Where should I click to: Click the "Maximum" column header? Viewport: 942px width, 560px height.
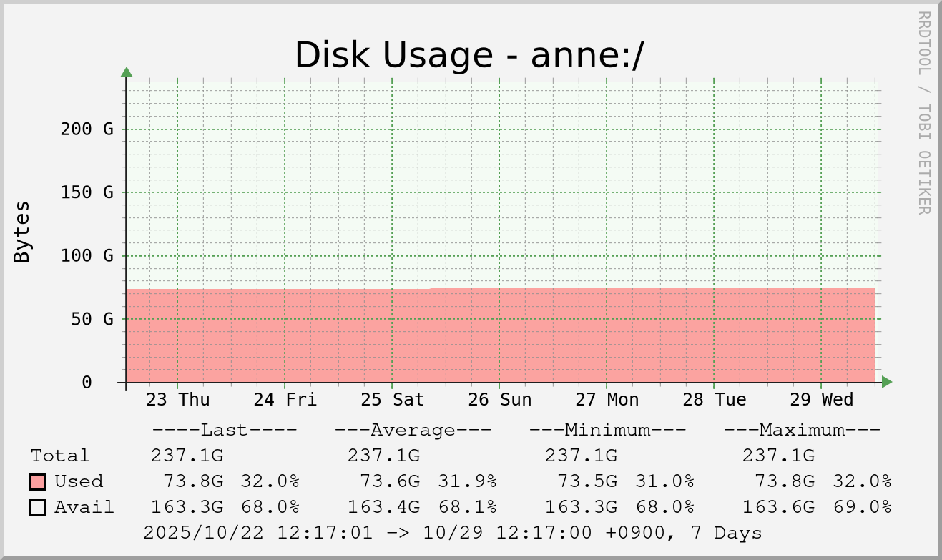(802, 431)
